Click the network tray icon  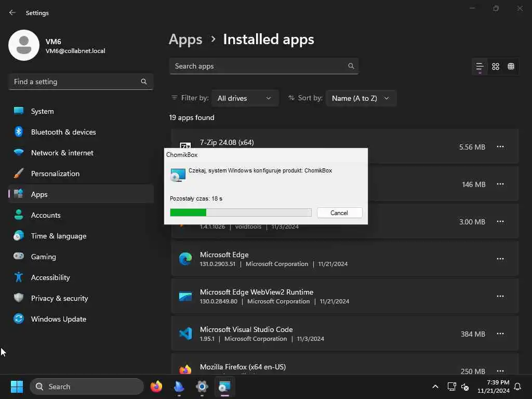click(x=451, y=387)
